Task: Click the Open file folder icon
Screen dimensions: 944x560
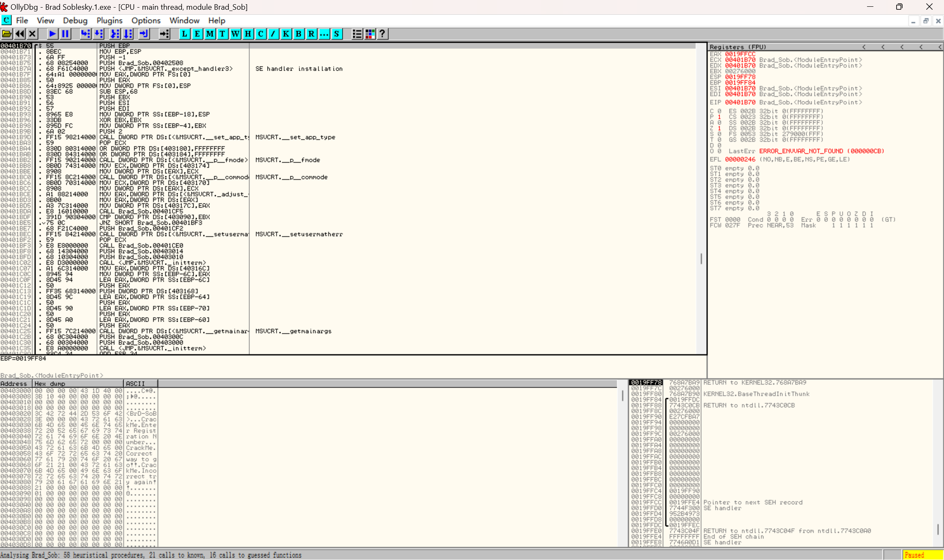Action: (x=7, y=34)
